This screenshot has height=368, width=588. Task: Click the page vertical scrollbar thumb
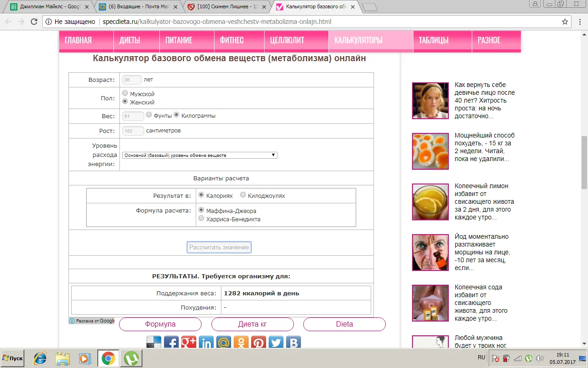click(584, 162)
